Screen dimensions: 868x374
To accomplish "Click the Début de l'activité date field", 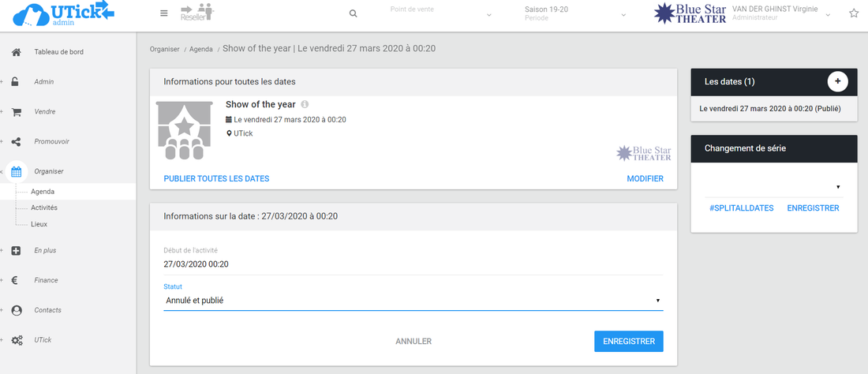I will [x=413, y=264].
